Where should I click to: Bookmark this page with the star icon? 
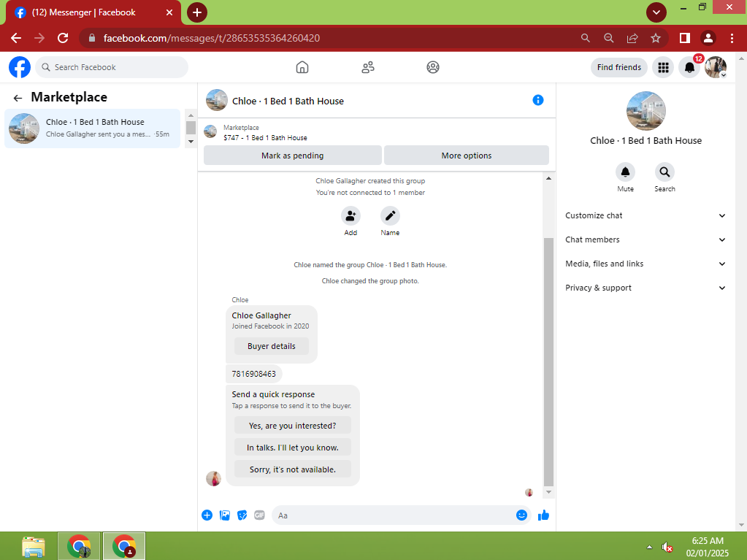pos(656,38)
